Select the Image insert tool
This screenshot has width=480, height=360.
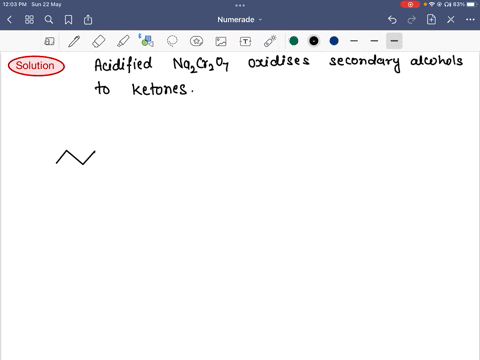(x=221, y=41)
